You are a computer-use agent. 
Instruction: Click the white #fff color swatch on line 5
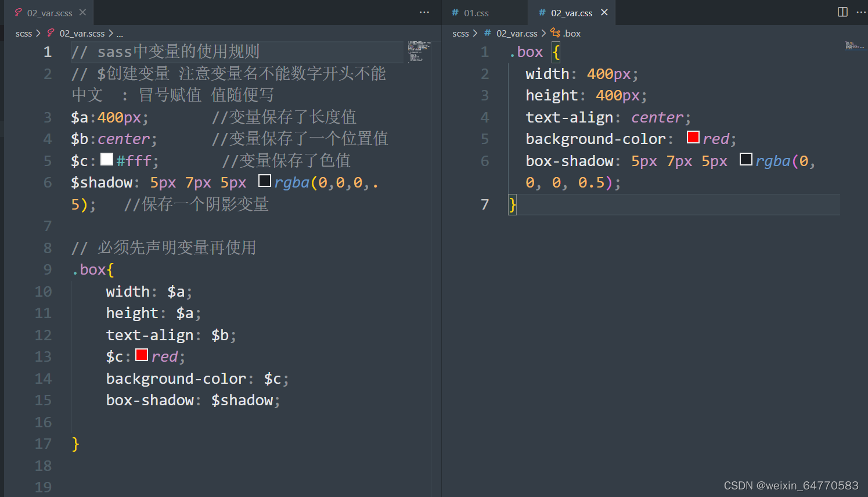pyautogui.click(x=107, y=159)
